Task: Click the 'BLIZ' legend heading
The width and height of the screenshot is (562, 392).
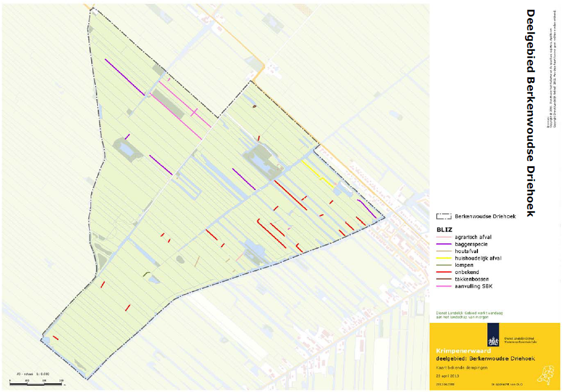Action: pos(444,229)
